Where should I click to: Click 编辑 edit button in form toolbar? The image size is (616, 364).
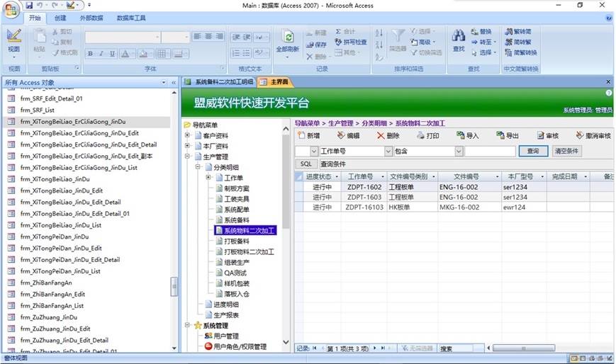click(349, 135)
